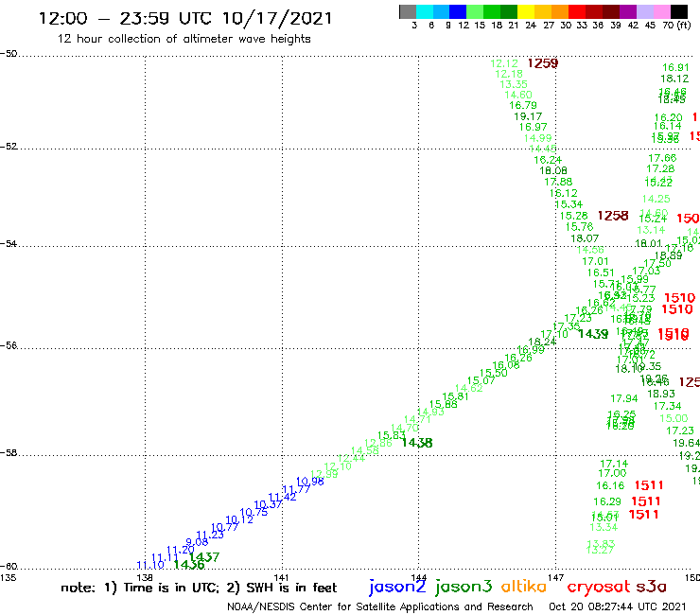Click the green time label 1436
The image size is (700, 615).
(x=189, y=565)
